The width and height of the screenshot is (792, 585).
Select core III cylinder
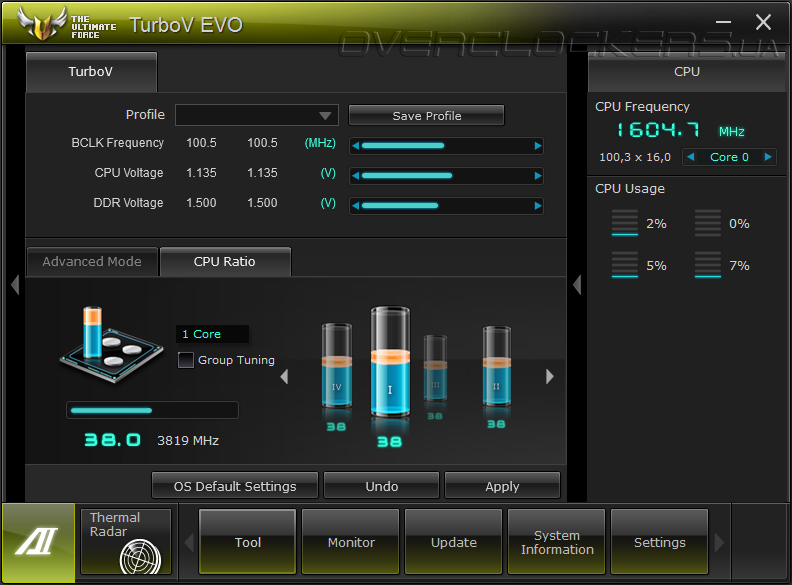435,367
